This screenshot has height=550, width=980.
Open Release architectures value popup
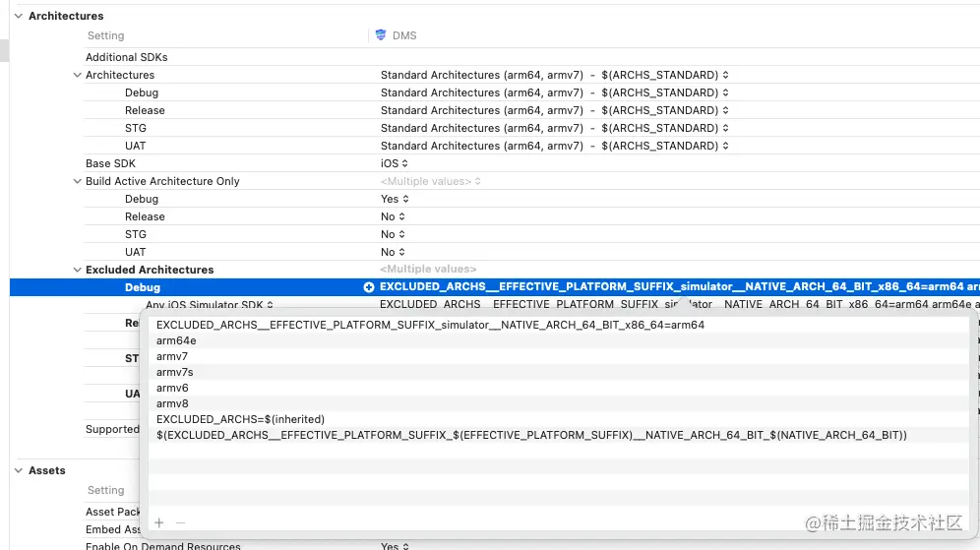(x=554, y=110)
